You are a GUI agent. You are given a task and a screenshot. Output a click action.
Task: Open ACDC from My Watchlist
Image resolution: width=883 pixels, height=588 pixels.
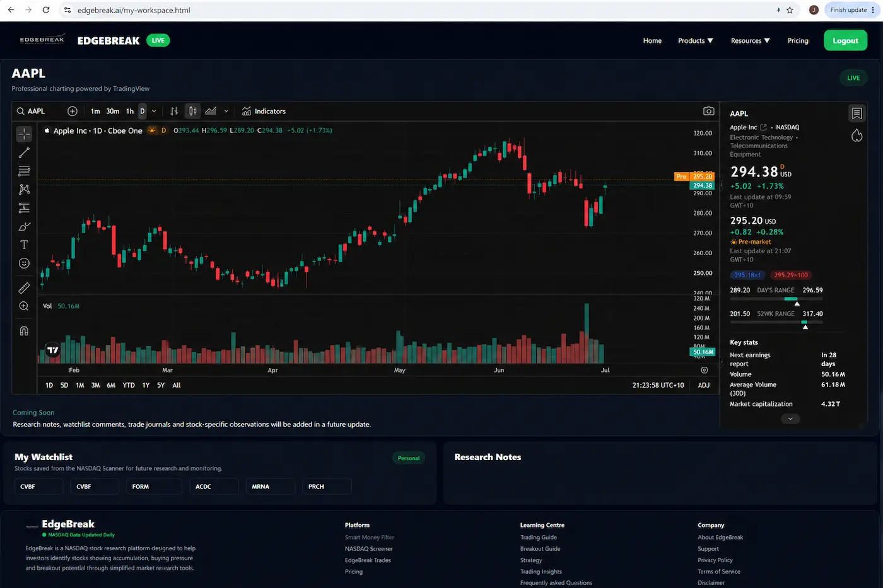click(x=214, y=487)
